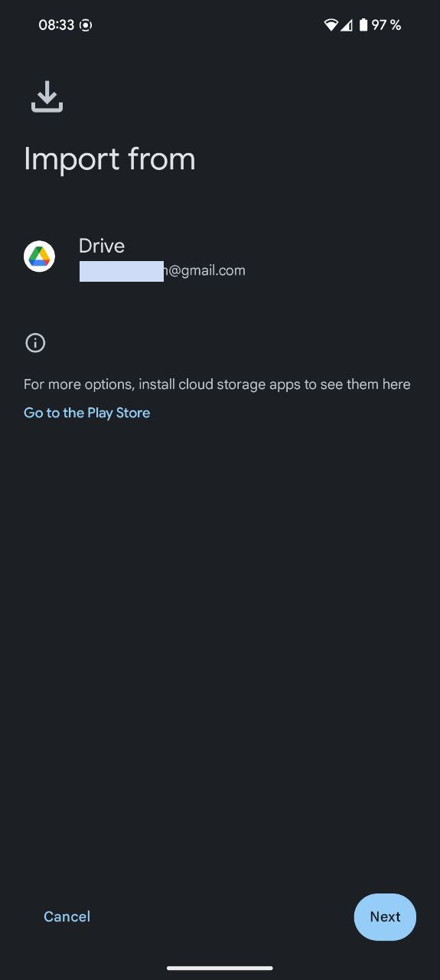440x980 pixels.
Task: Select the "Drive" source title
Action: (x=102, y=246)
